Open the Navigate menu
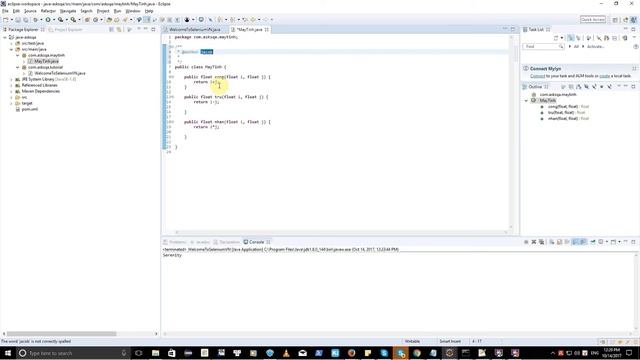This screenshot has height=360, width=640. (x=68, y=11)
